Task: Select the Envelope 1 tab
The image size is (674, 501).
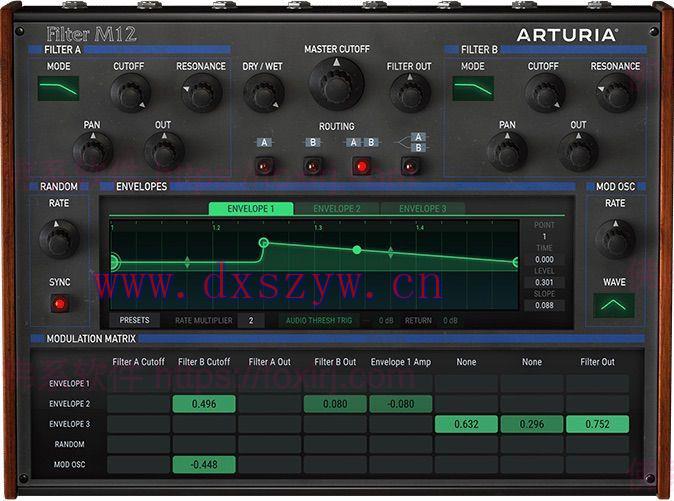Action: point(251,209)
